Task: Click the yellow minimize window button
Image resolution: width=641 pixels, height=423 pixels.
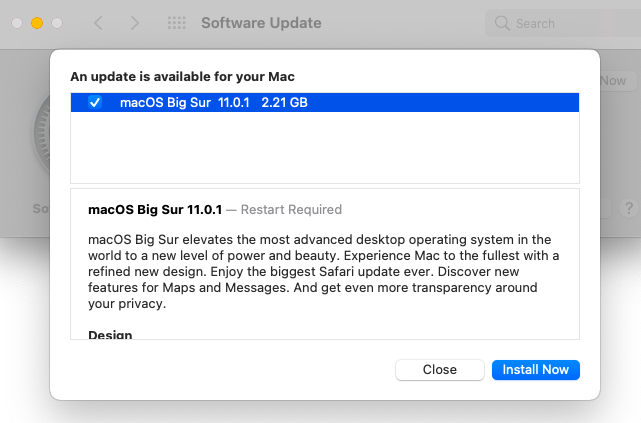Action: [37, 23]
